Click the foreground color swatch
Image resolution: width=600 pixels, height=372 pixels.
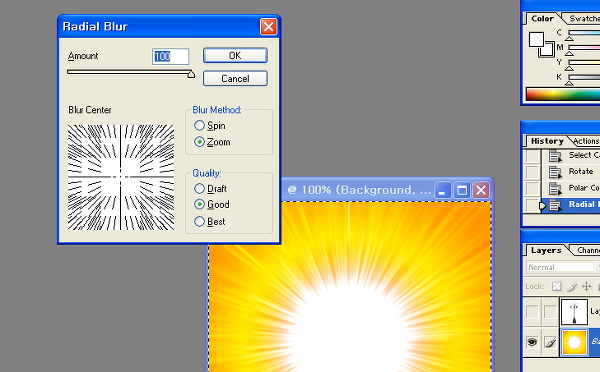pyautogui.click(x=536, y=39)
